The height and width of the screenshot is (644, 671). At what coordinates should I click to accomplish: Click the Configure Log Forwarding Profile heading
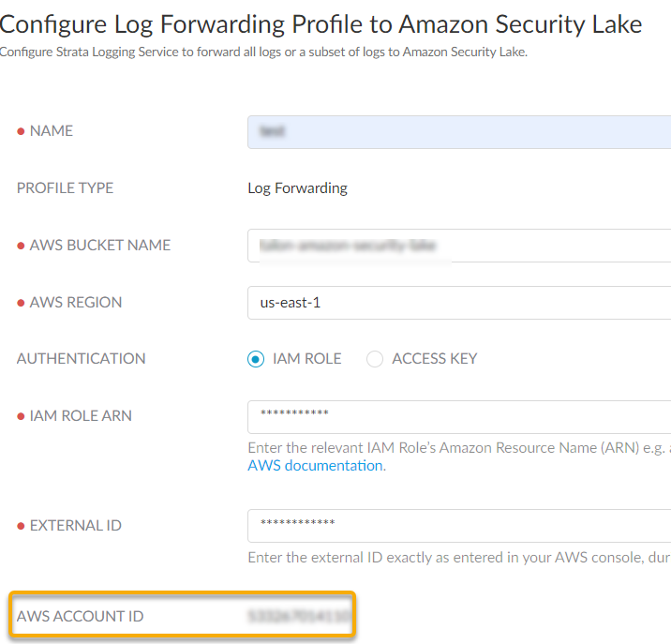[321, 24]
